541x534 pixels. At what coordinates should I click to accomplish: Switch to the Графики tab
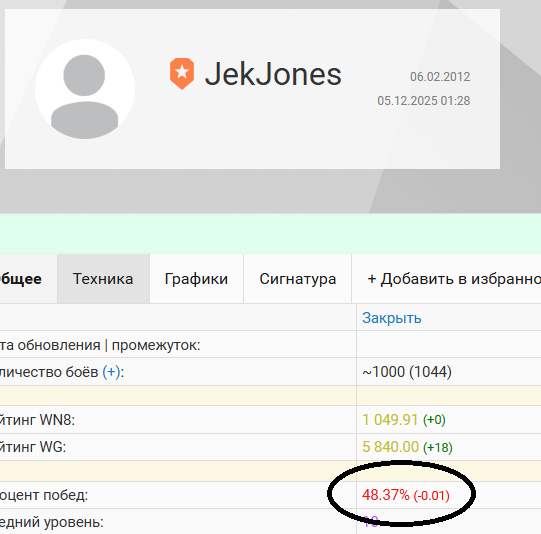tap(196, 279)
